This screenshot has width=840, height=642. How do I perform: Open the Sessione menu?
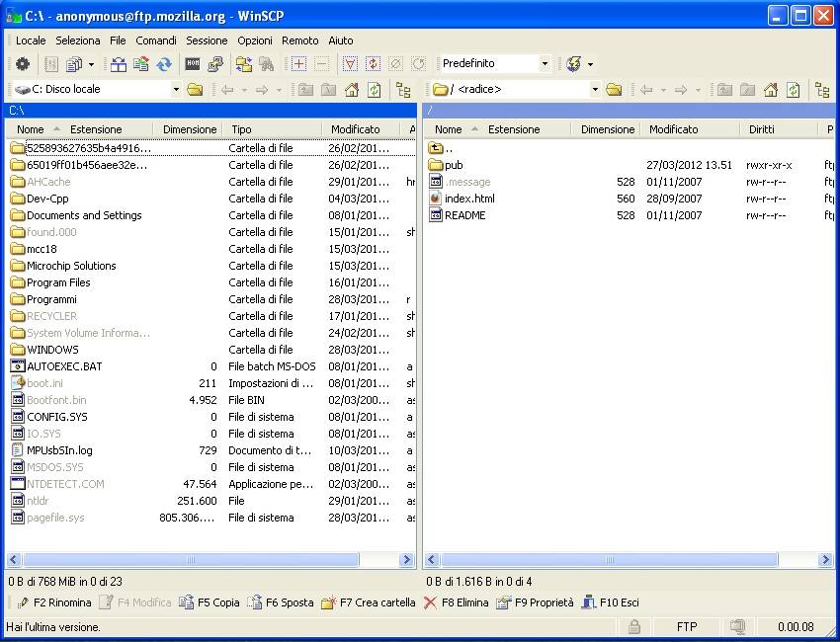207,40
